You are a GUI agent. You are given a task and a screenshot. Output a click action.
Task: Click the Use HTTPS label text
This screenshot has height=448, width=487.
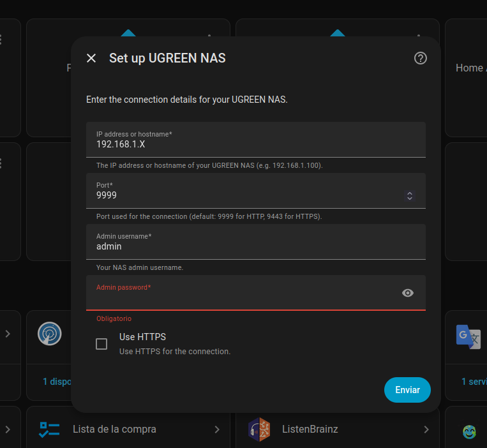click(142, 337)
